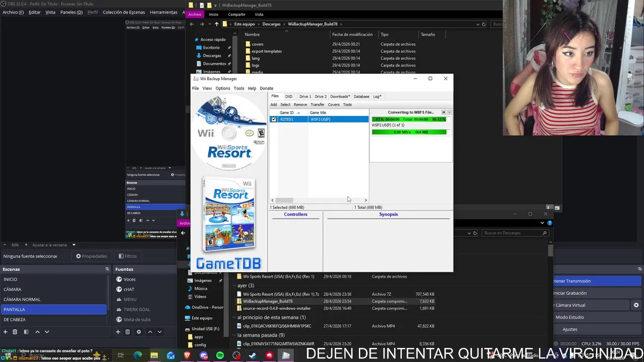This screenshot has width=644, height=362.
Task: Move scene up with arrow in Escenas
Action: [x=37, y=332]
